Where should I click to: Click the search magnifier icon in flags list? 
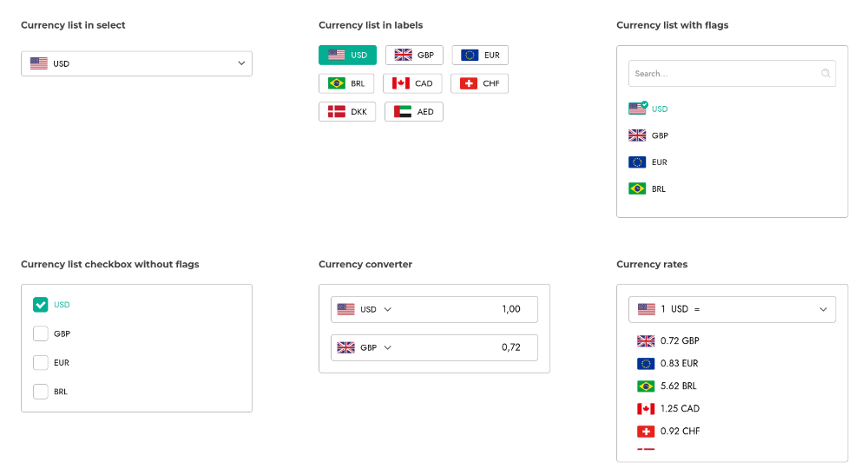[x=825, y=74]
